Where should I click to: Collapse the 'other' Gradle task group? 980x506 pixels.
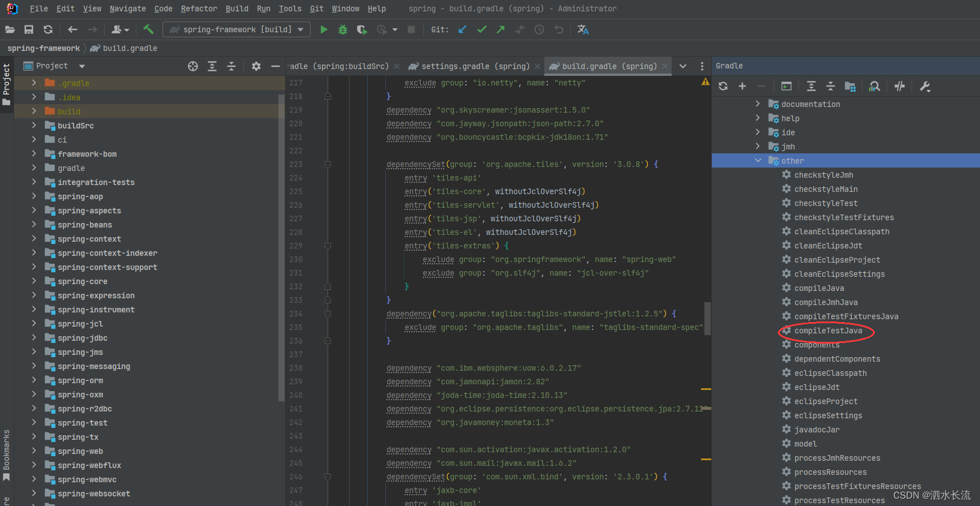tap(758, 161)
